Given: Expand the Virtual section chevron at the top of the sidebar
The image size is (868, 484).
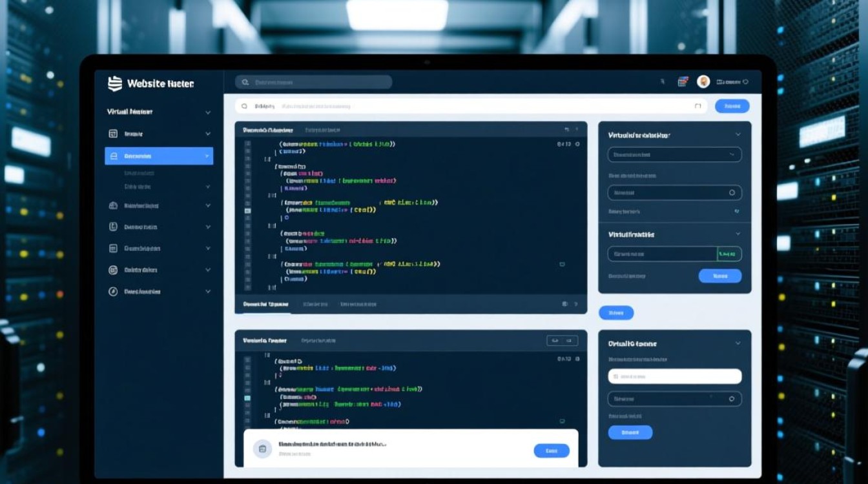Looking at the screenshot, I should point(208,112).
